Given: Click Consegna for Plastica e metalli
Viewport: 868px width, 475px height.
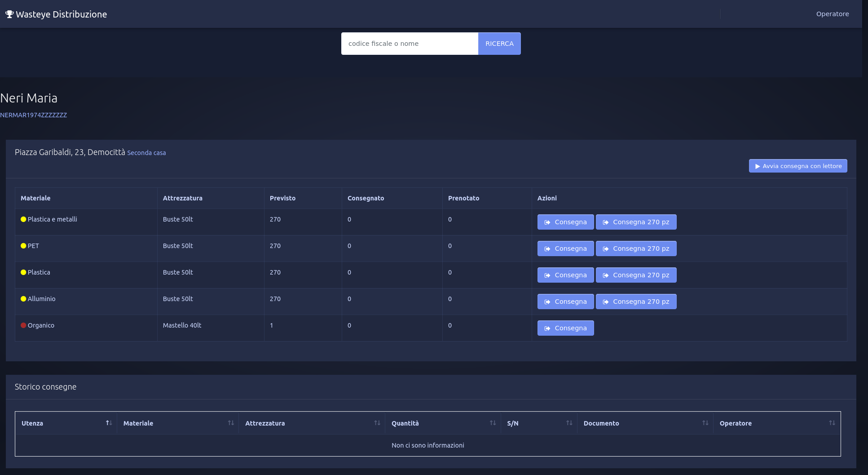Looking at the screenshot, I should point(565,222).
